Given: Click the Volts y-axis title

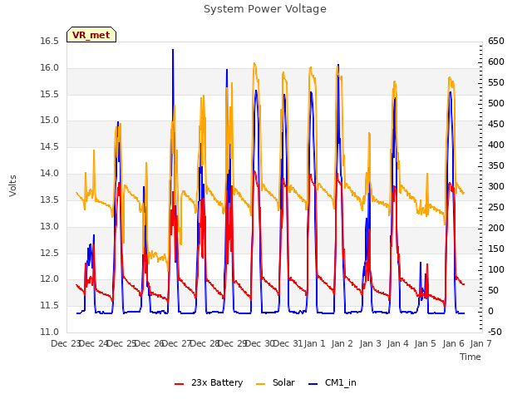Looking at the screenshot, I should click(12, 186).
